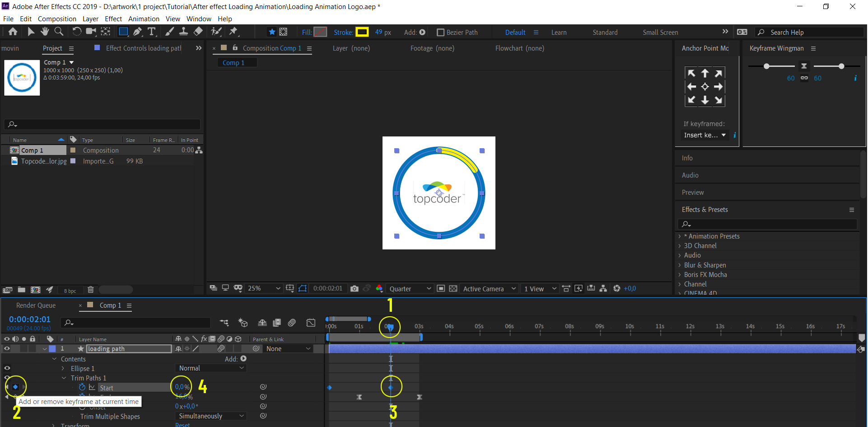Screen dimensions: 868x427
Task: Expand the Ellipse 1 group
Action: pyautogui.click(x=63, y=369)
